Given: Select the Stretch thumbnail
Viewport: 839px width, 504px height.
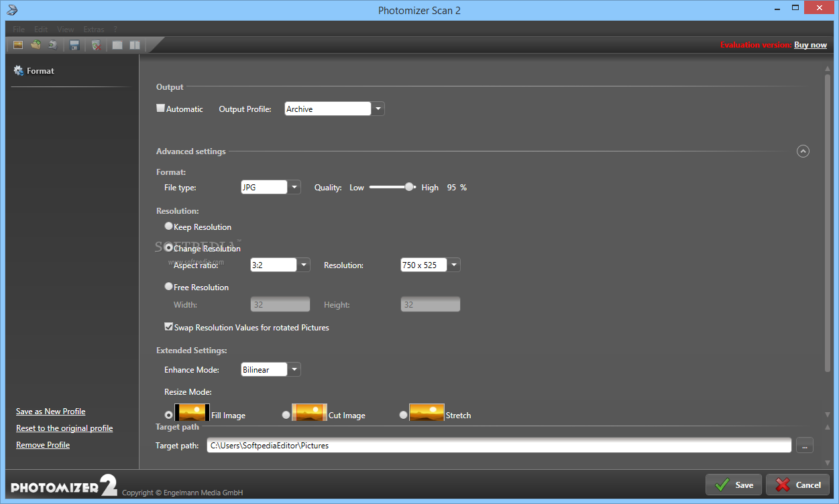Looking at the screenshot, I should click(x=427, y=412).
